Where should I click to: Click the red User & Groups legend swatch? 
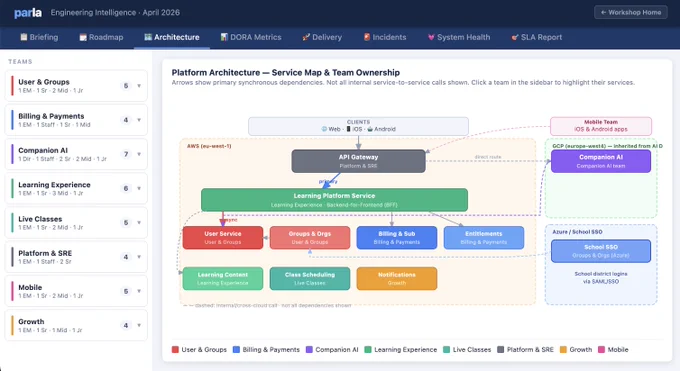(175, 350)
